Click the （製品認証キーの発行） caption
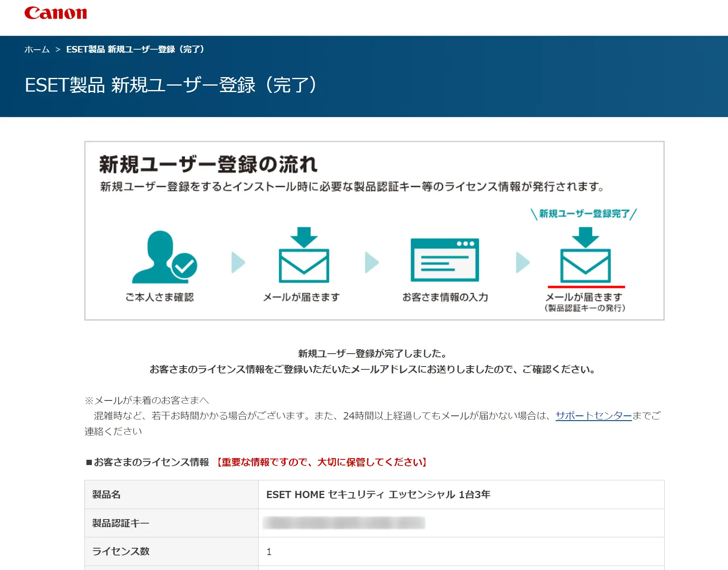This screenshot has height=570, width=728. [585, 308]
